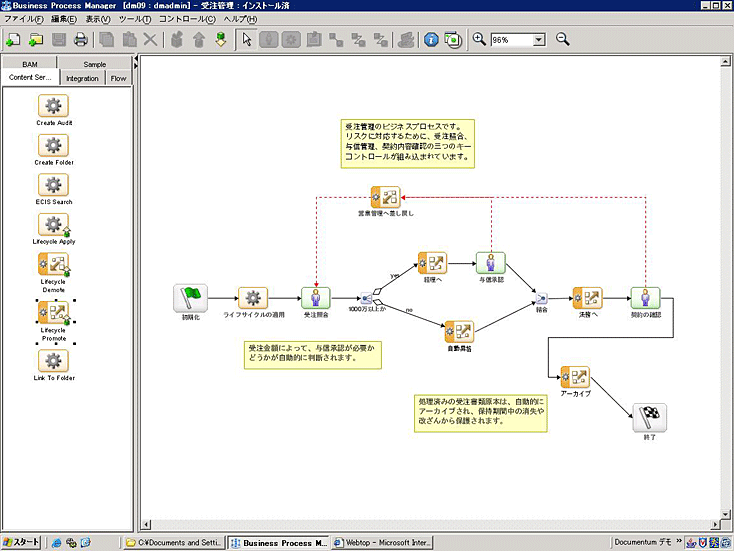This screenshot has width=734, height=551.
Task: Click the zoom in magnifier icon
Action: 479,40
